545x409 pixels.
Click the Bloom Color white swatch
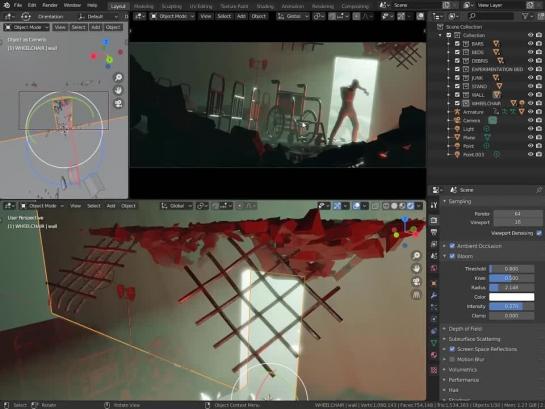pos(511,297)
